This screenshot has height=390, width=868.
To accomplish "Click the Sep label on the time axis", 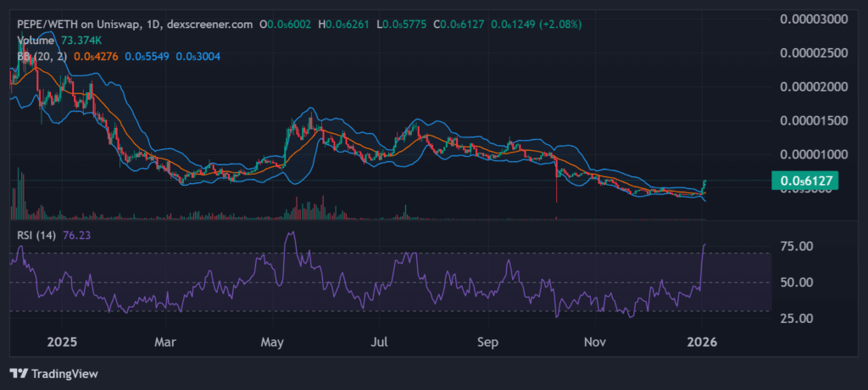I will pyautogui.click(x=487, y=343).
